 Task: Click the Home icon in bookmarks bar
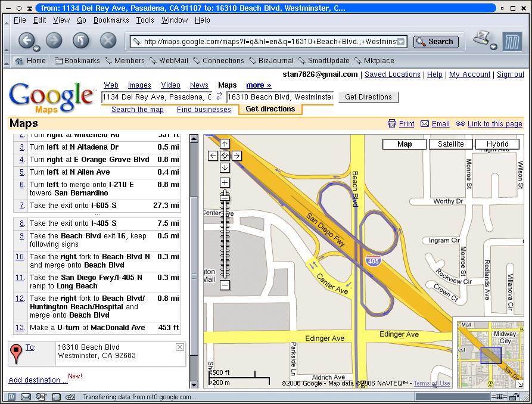pos(18,61)
